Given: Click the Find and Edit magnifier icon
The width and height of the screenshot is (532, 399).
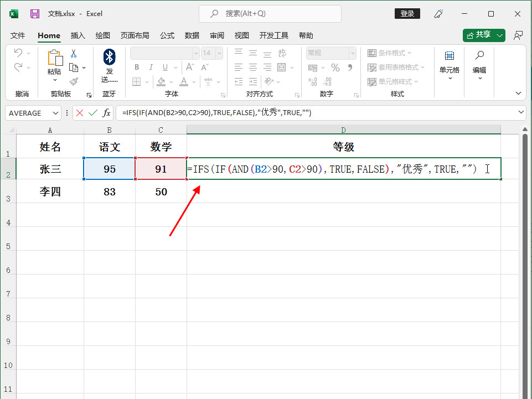Looking at the screenshot, I should 479,55.
